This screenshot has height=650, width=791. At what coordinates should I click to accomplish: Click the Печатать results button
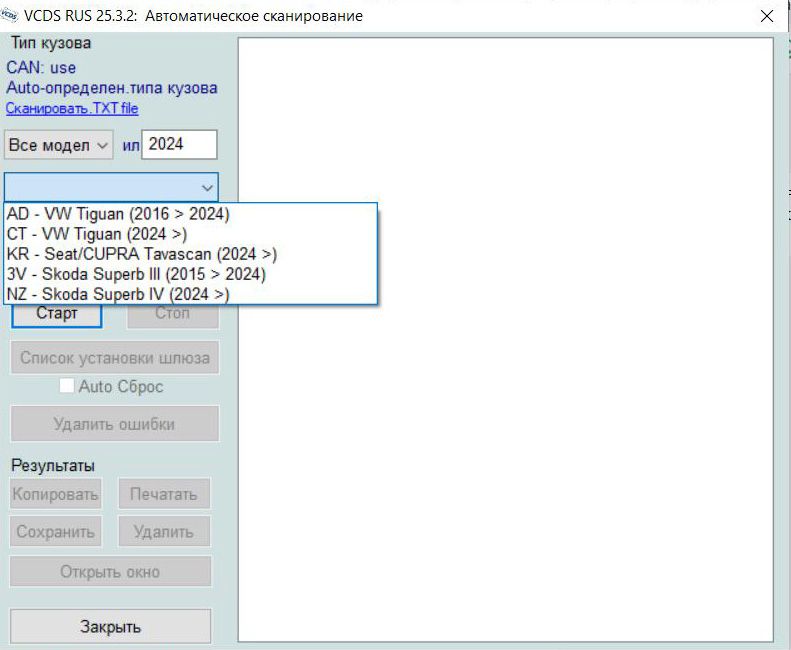(x=164, y=494)
